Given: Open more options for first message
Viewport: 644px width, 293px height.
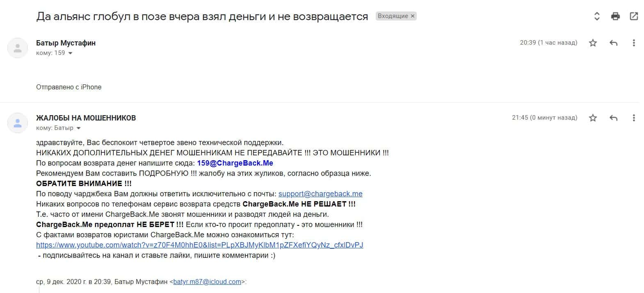Looking at the screenshot, I should coord(634,43).
